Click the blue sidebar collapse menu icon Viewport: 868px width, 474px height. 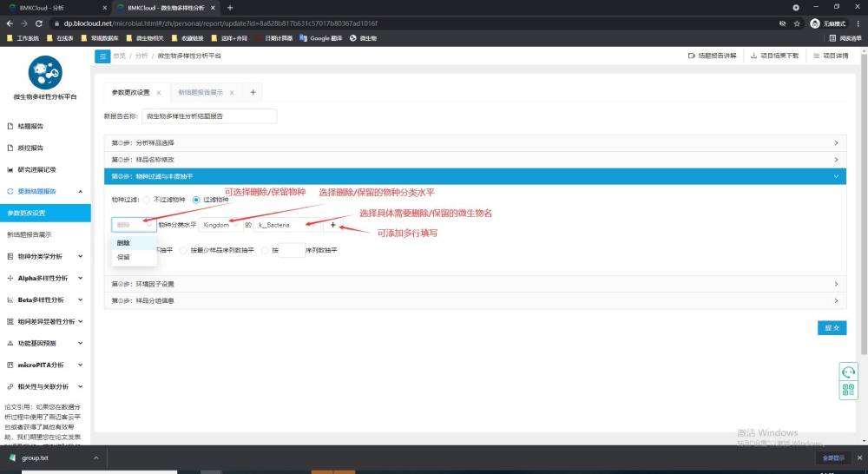(102, 56)
